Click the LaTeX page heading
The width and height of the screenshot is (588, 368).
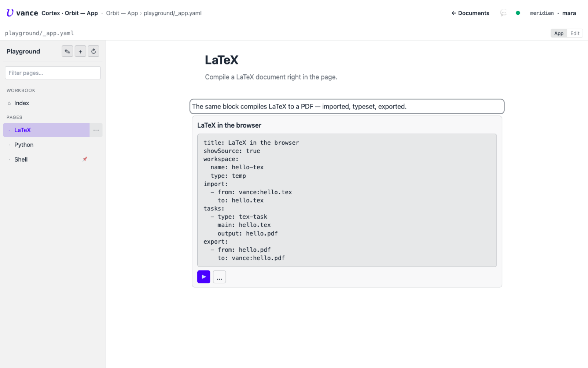(222, 60)
